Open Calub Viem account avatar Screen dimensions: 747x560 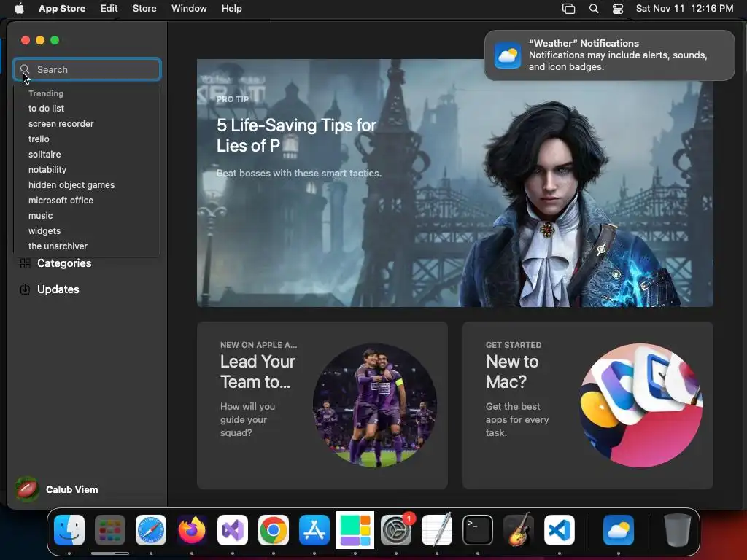(x=27, y=489)
